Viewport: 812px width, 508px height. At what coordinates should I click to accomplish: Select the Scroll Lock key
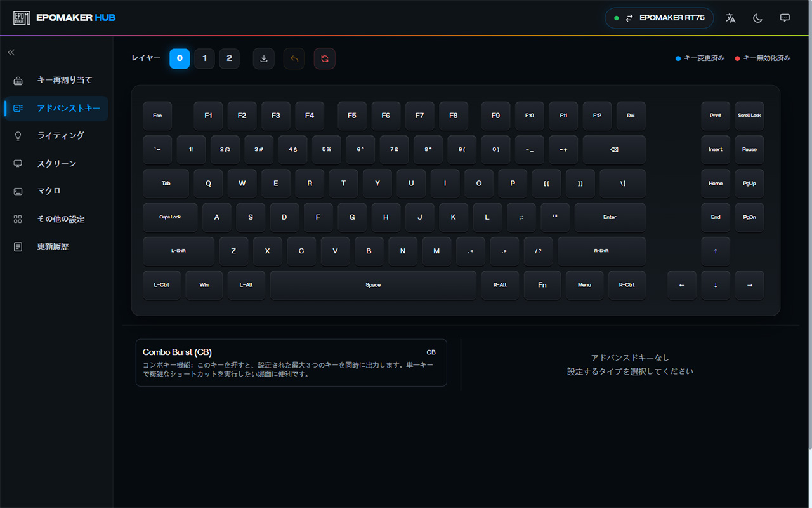tap(750, 116)
